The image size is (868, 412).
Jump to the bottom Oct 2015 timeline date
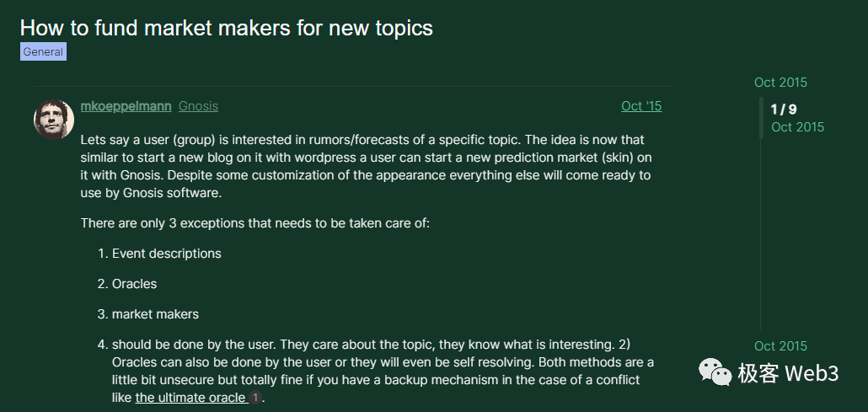[780, 345]
